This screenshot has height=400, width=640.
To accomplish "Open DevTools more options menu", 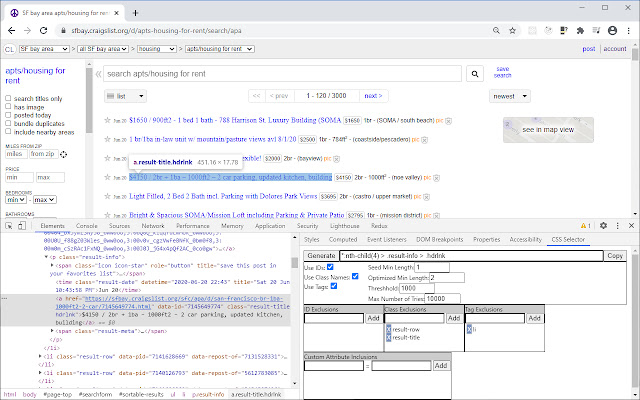I will (618, 226).
